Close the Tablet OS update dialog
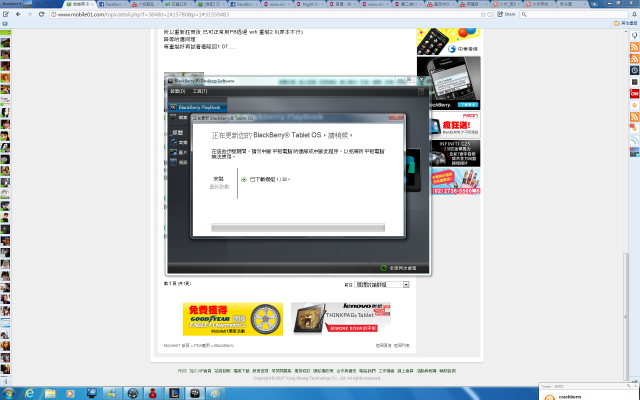 pyautogui.click(x=396, y=118)
